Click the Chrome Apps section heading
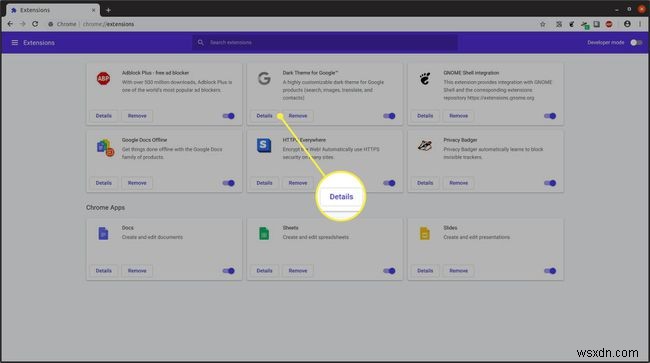Viewport: 650px width, 363px height. click(x=105, y=208)
